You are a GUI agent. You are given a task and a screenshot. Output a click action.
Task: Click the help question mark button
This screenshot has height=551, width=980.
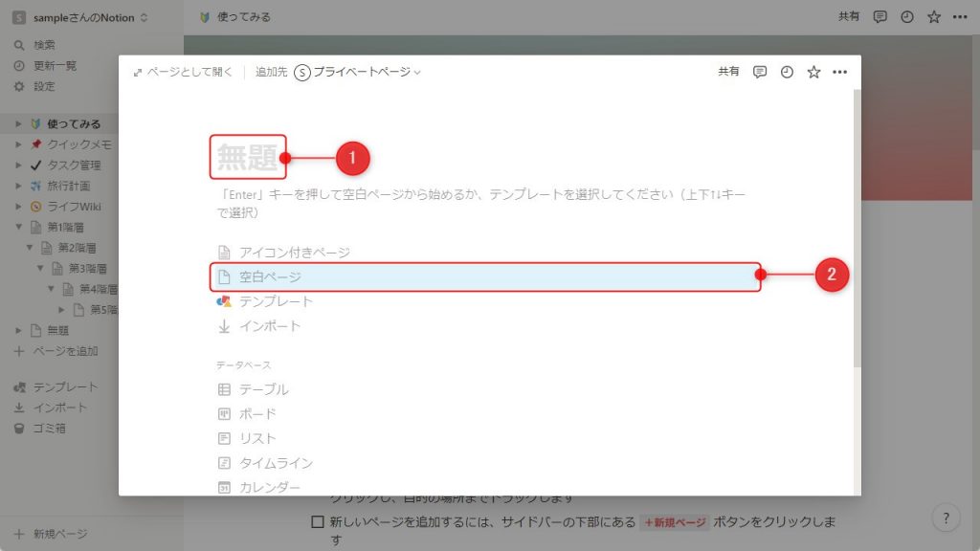point(946,518)
